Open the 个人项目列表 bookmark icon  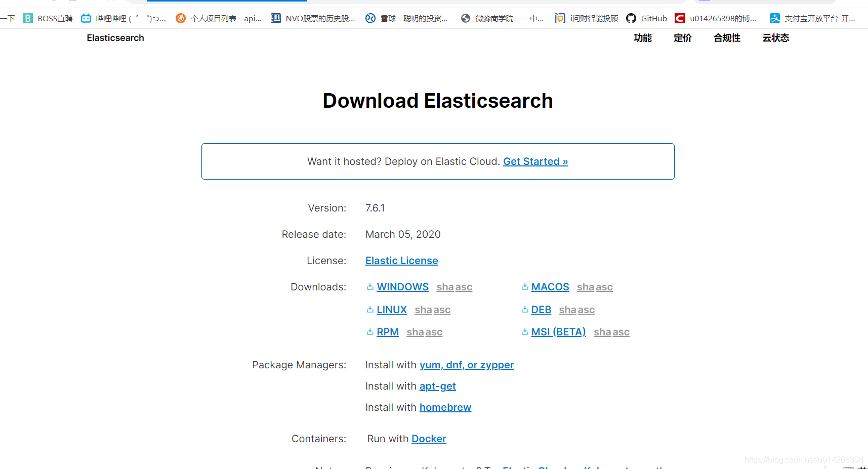coord(181,18)
